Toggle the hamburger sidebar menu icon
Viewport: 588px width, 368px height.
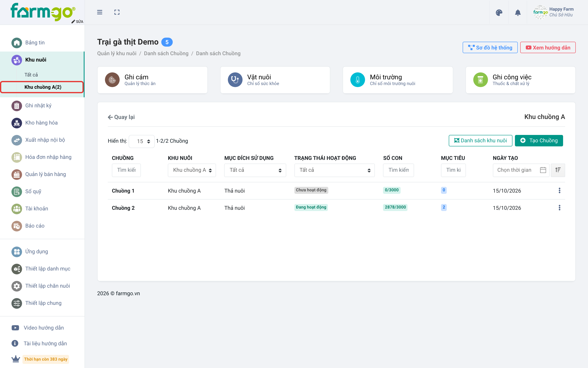tap(100, 12)
